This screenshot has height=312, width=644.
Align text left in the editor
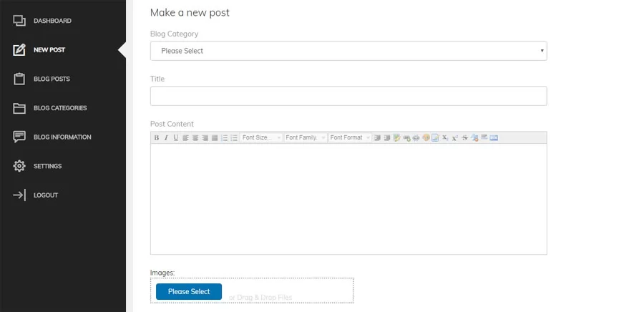[185, 138]
